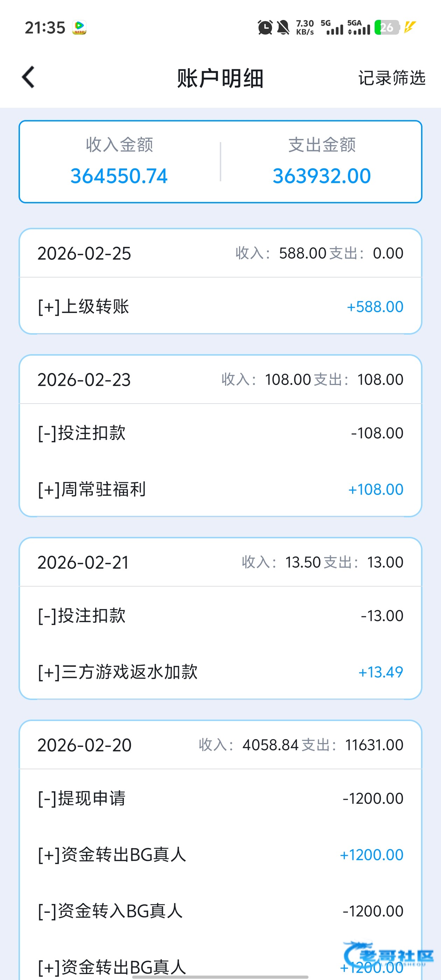Open the 资金转入BG真人 -1200.00 entry
Screen dimensions: 441x980
220,911
